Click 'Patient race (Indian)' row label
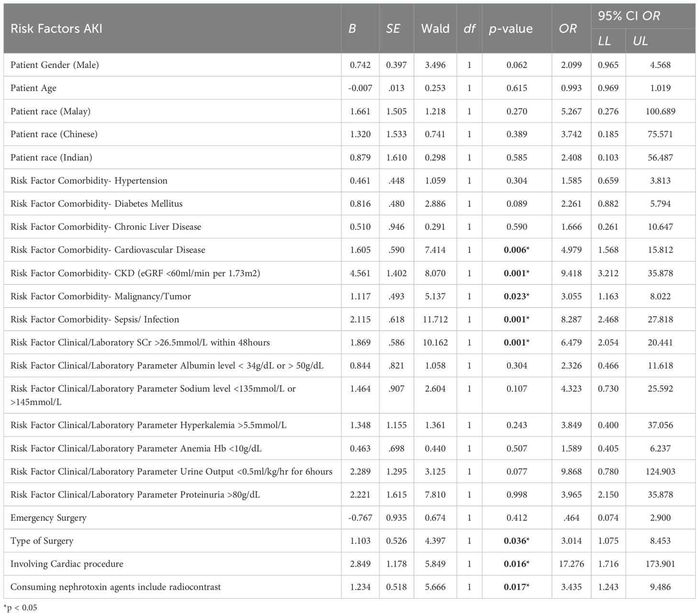 point(51,157)
